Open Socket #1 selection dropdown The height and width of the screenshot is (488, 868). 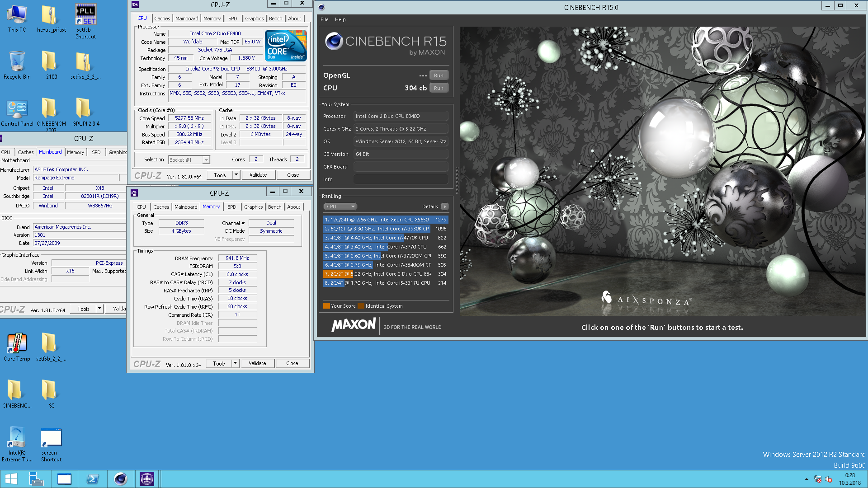coord(189,160)
